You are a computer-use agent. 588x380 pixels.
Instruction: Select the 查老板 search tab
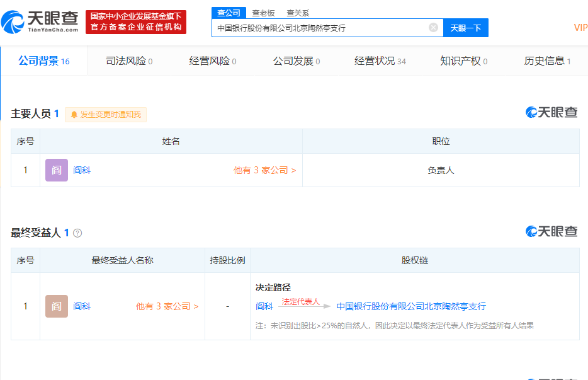[263, 13]
